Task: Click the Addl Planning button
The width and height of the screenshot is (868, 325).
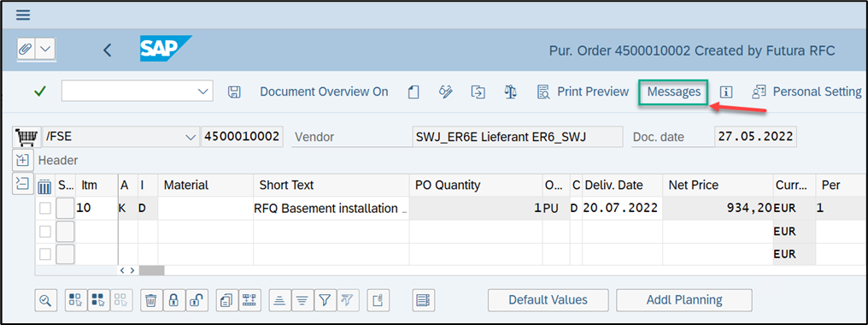Action: (684, 300)
